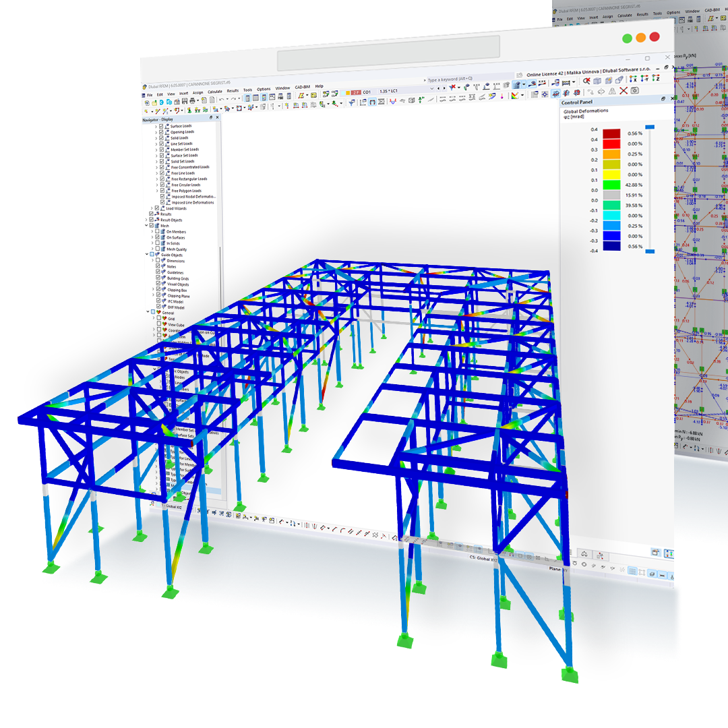
Task: Click the magenta thermometer icon
Action: pos(502,96)
